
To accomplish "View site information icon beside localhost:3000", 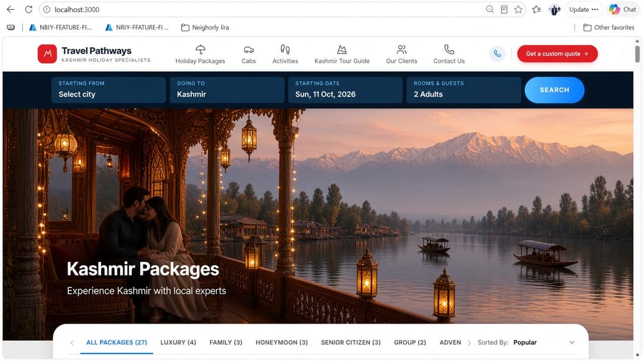I will point(47,10).
